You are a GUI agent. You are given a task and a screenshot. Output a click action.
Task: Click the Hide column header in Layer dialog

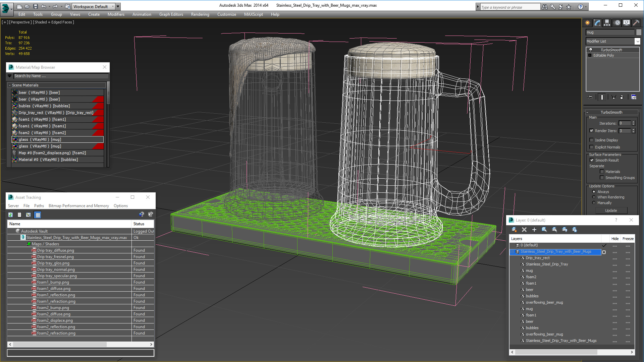615,239
